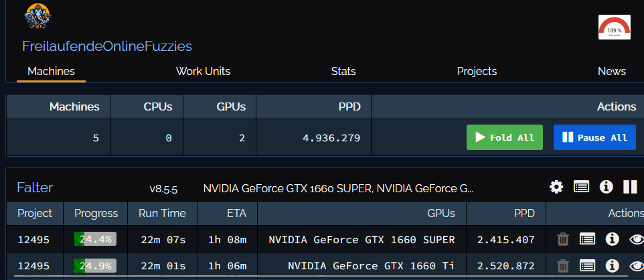Click the version label v8.5.5

click(163, 189)
